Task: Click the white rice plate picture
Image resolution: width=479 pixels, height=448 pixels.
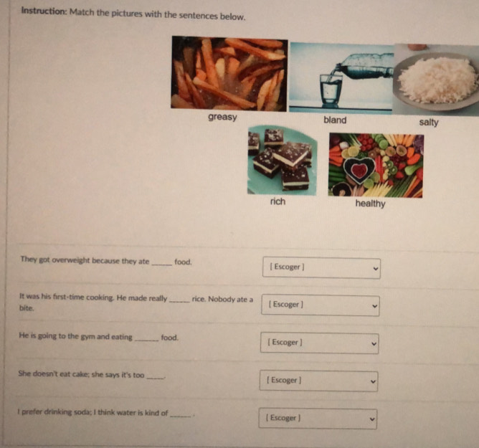Action: [x=436, y=80]
